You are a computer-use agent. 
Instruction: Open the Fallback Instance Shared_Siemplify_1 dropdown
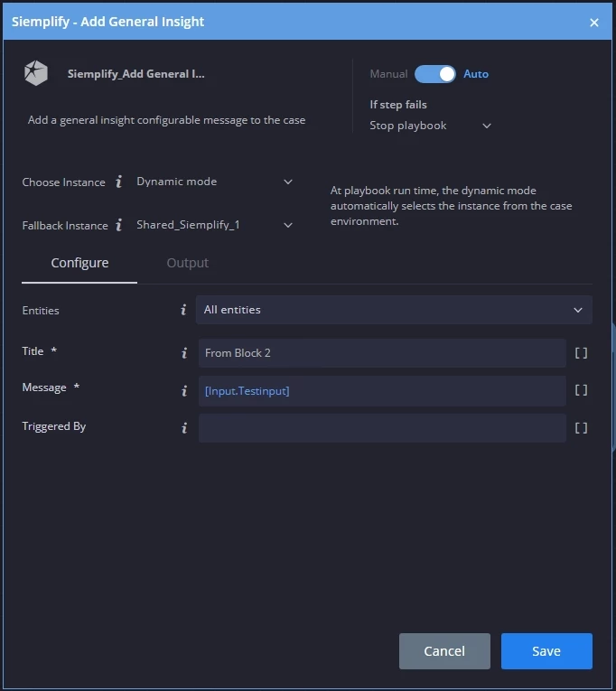(215, 225)
